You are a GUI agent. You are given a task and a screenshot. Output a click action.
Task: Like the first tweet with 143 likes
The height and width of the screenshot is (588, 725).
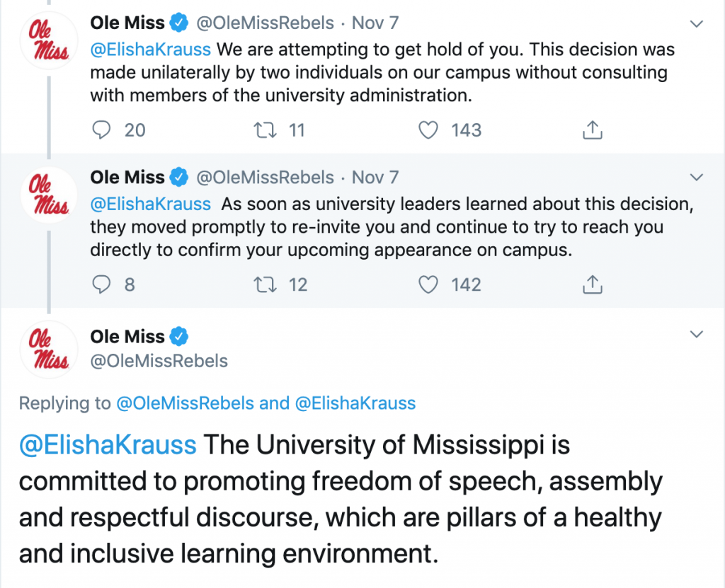click(428, 130)
